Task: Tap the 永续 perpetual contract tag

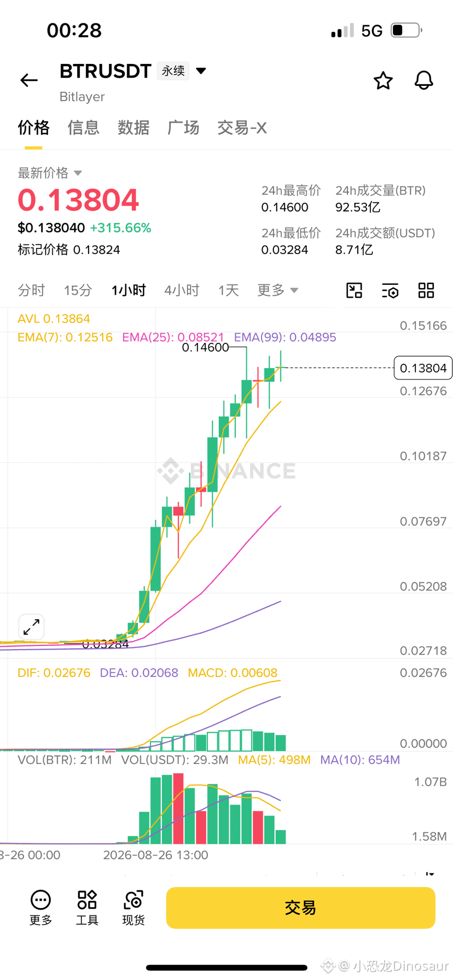Action: point(173,71)
